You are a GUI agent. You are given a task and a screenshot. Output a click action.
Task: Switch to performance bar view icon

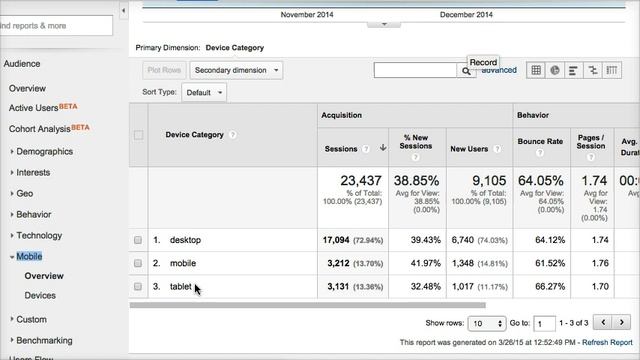(x=573, y=70)
